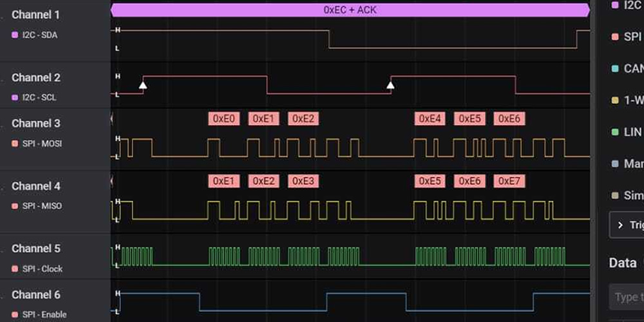Select the CAN analyzer in the right panel
644x322 pixels.
[x=627, y=68]
